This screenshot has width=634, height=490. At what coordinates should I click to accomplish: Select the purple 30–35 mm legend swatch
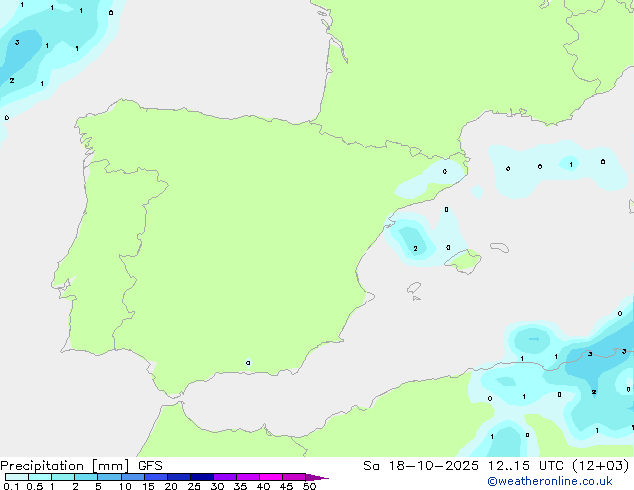(x=225, y=477)
